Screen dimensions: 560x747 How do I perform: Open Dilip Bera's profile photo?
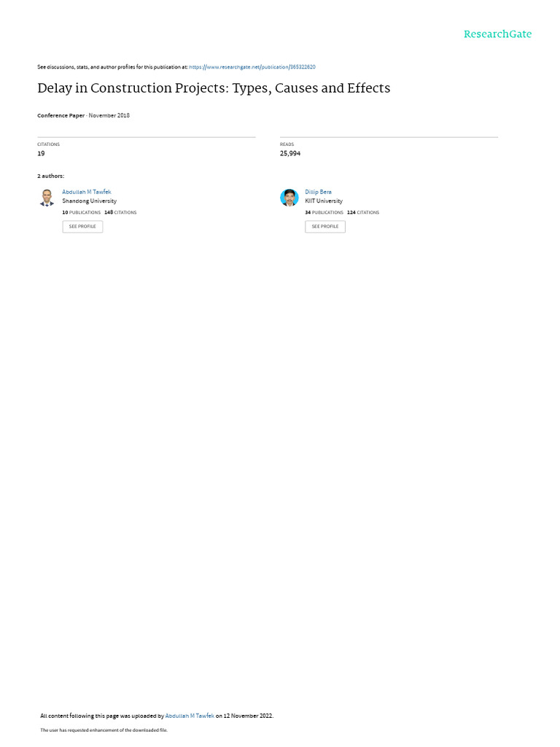point(289,197)
